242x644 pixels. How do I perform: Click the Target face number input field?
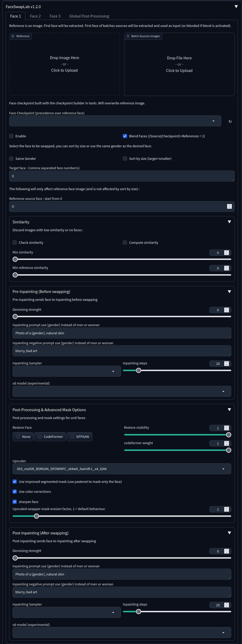click(122, 176)
